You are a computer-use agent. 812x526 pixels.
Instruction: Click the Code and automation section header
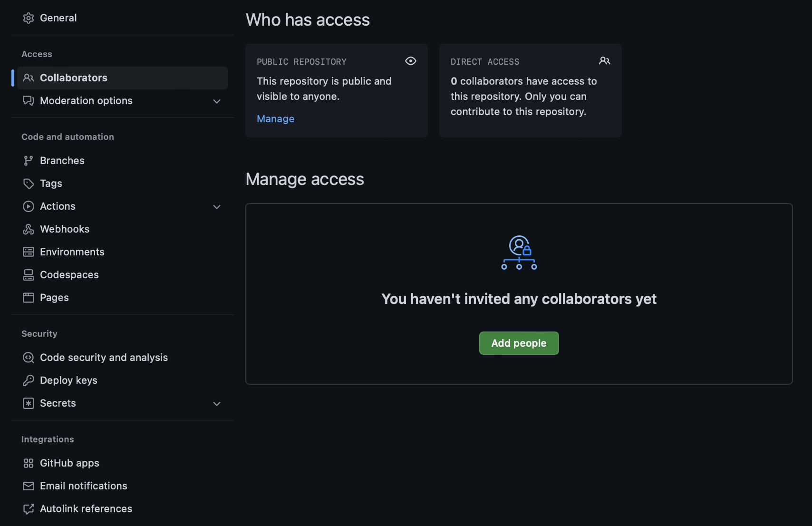(x=68, y=137)
